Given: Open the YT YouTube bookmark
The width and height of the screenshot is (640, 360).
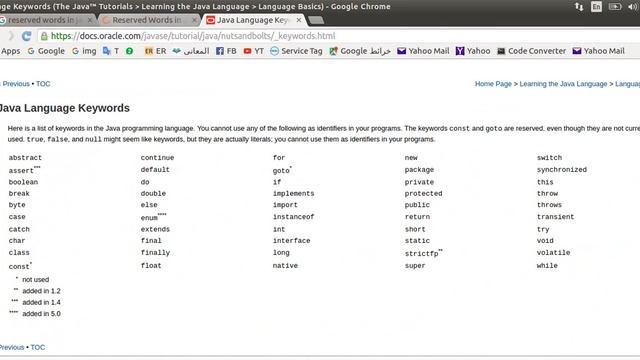Looking at the screenshot, I should click(253, 51).
